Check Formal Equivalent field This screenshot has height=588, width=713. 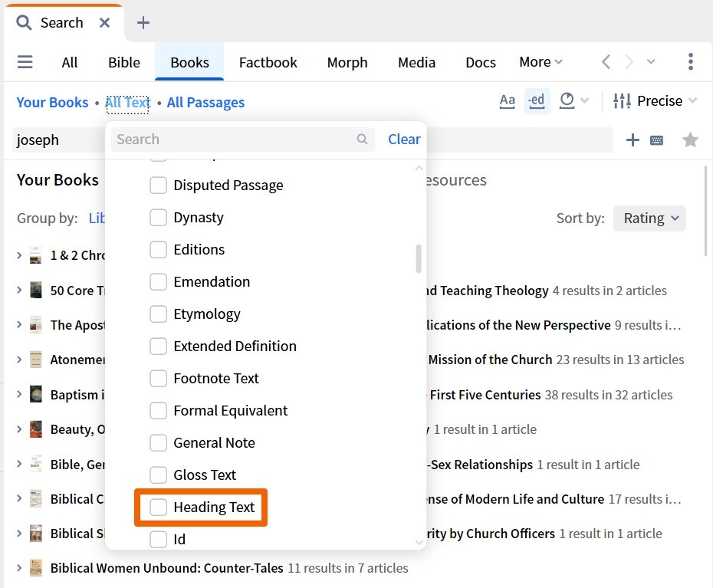click(x=158, y=411)
